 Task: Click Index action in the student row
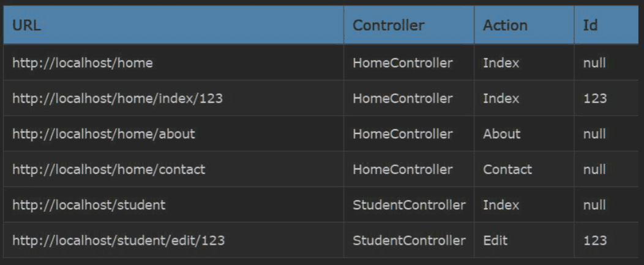coord(501,204)
